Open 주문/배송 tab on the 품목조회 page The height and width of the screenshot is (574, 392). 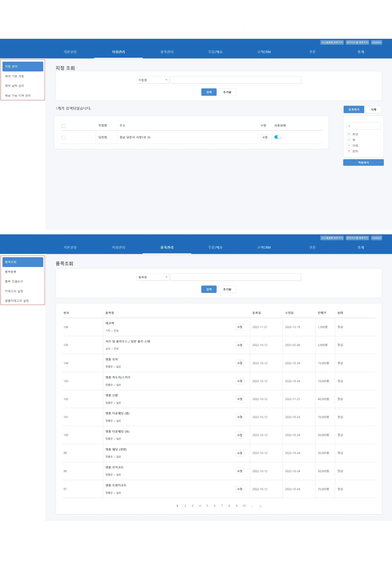(215, 247)
